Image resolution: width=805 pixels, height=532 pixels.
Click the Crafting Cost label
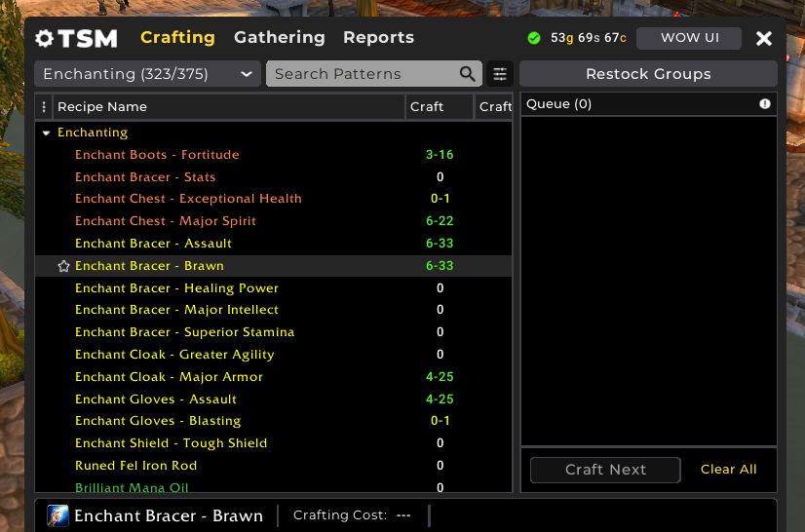[340, 515]
